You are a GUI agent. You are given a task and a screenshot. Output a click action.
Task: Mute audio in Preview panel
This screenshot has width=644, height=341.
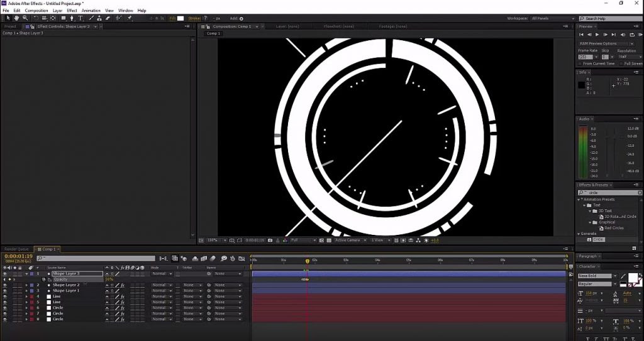tap(623, 35)
